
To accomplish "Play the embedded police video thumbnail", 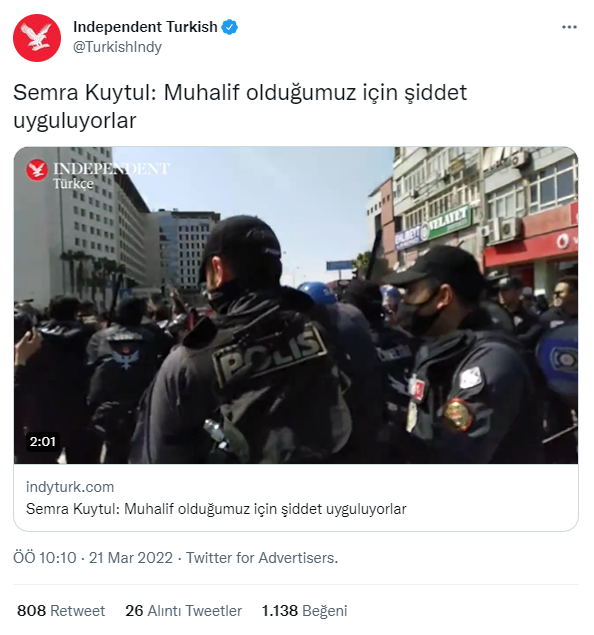I will [x=296, y=305].
